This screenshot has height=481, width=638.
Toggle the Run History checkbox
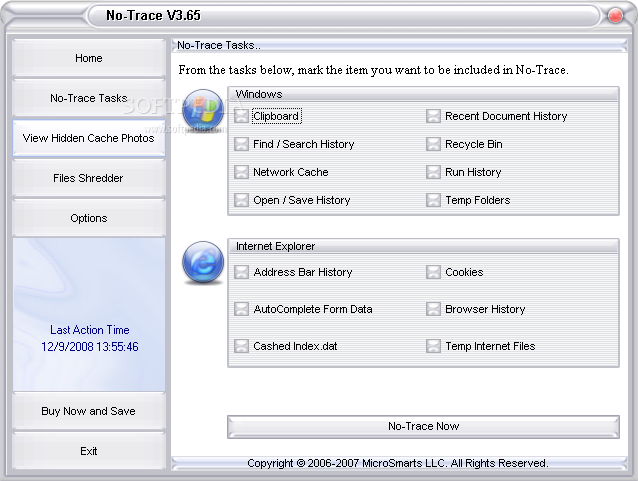point(433,172)
